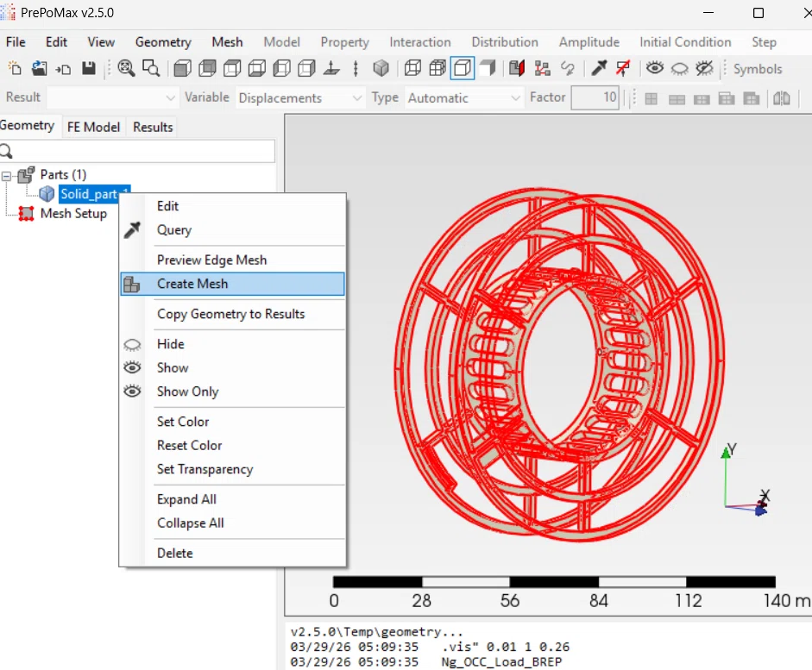Click Show Only in context menu
The height and width of the screenshot is (670, 812).
232,391
